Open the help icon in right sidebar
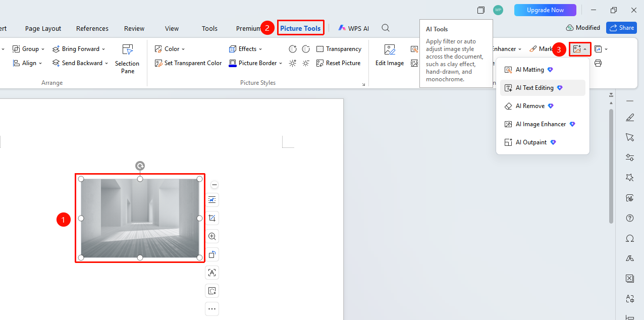 (x=629, y=218)
